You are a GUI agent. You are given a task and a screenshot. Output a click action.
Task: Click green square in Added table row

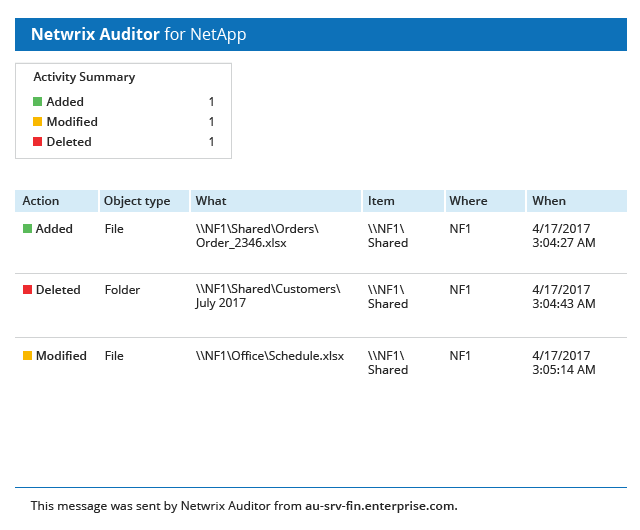[x=27, y=228]
